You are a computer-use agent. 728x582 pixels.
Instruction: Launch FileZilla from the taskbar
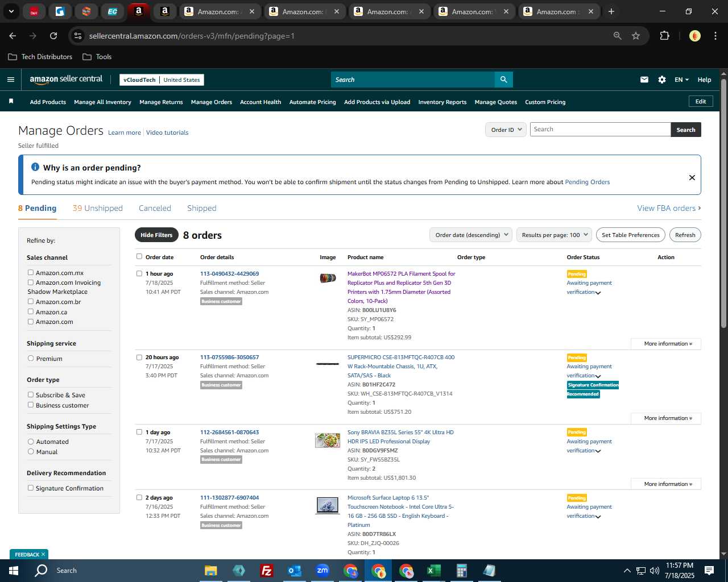tap(266, 571)
